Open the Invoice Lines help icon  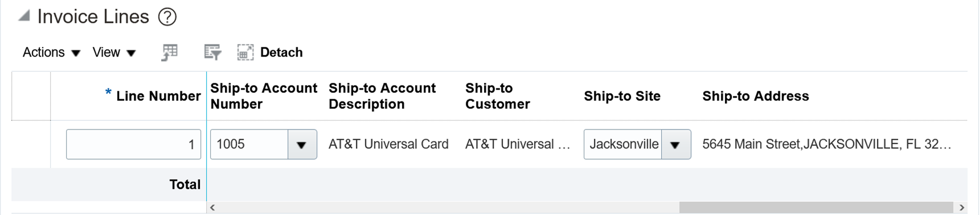pos(167,17)
